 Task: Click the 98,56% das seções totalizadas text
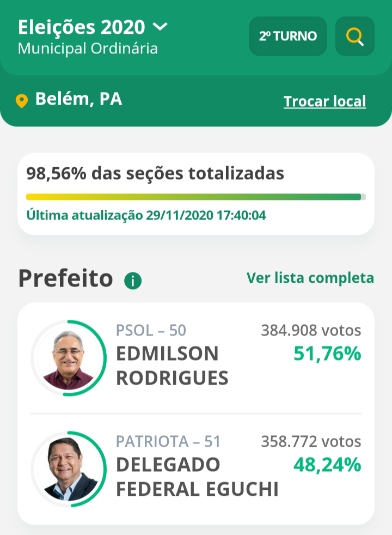tap(155, 174)
